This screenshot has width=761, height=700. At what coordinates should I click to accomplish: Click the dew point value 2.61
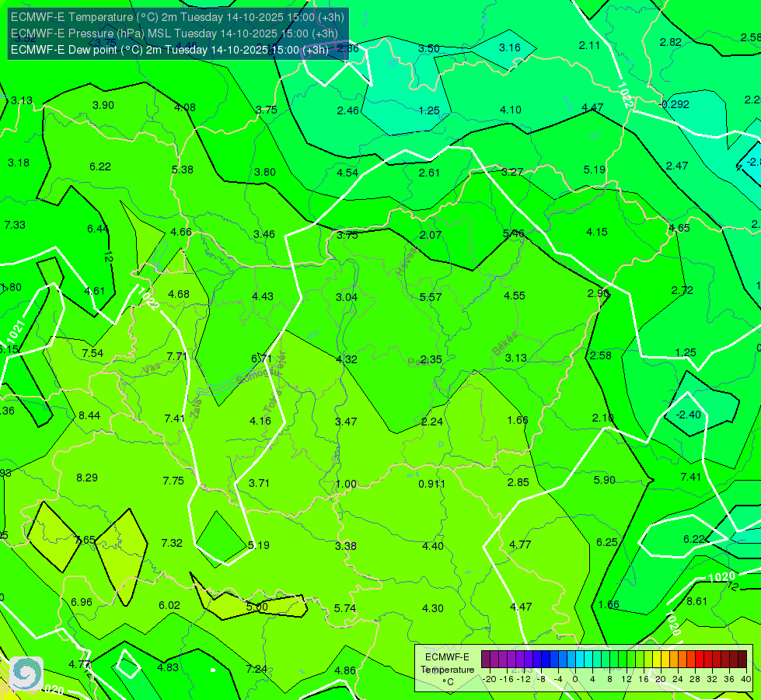[x=429, y=173]
